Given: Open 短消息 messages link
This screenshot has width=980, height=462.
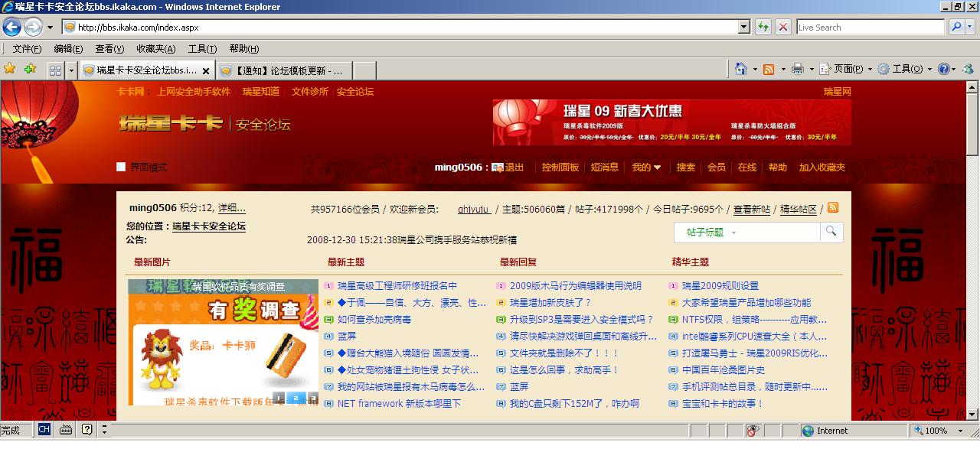Looking at the screenshot, I should pyautogui.click(x=605, y=167).
